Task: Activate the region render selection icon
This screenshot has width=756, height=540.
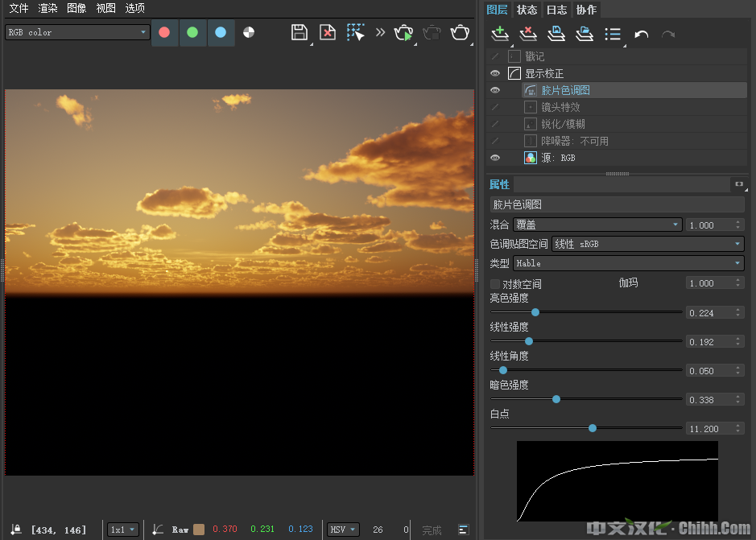Action: click(355, 32)
